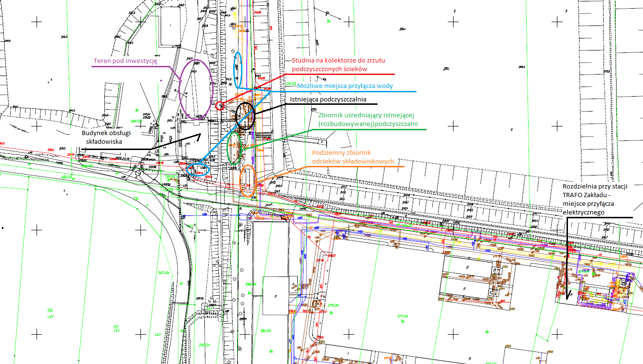The height and width of the screenshot is (364, 643).
Task: Click the lower blue ellipse near service building
Action: [x=198, y=169]
